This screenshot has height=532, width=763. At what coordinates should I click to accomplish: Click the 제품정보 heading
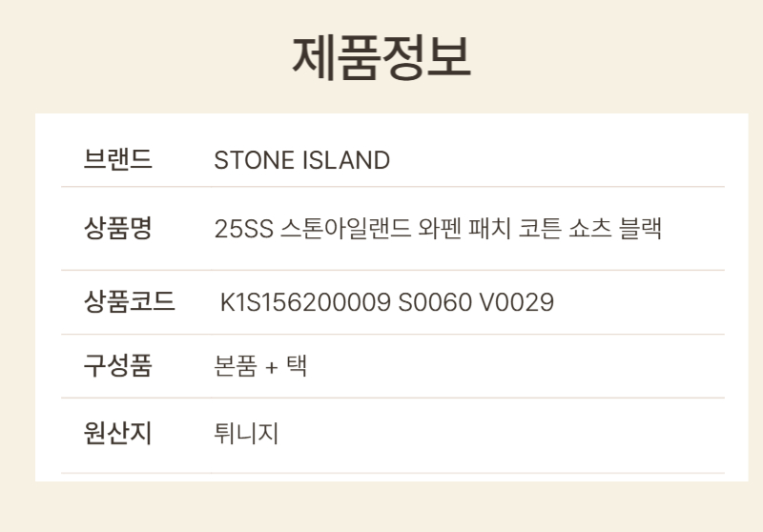pyautogui.click(x=381, y=57)
